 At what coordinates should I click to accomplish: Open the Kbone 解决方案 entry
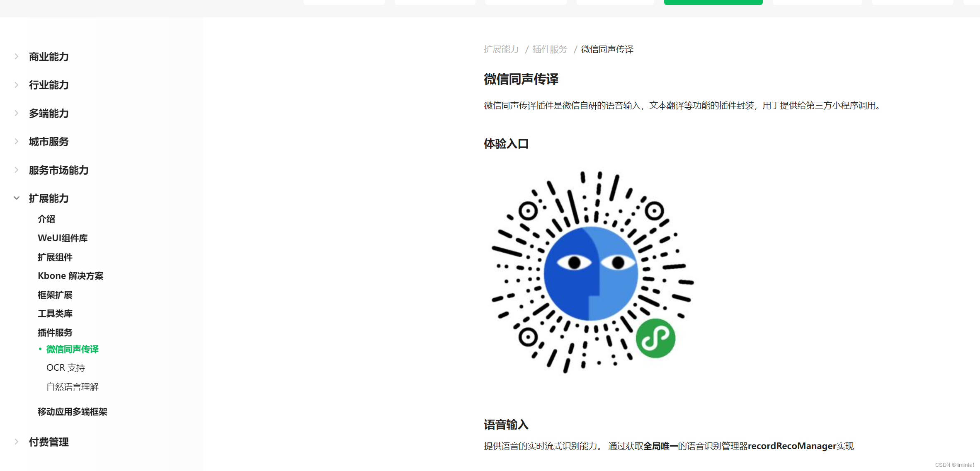pyautogui.click(x=70, y=276)
